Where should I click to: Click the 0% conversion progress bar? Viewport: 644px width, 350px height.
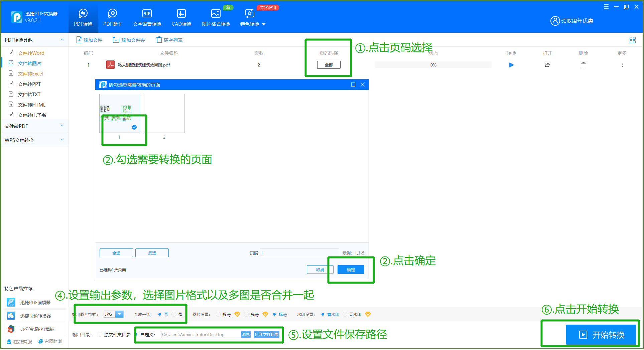tap(433, 65)
